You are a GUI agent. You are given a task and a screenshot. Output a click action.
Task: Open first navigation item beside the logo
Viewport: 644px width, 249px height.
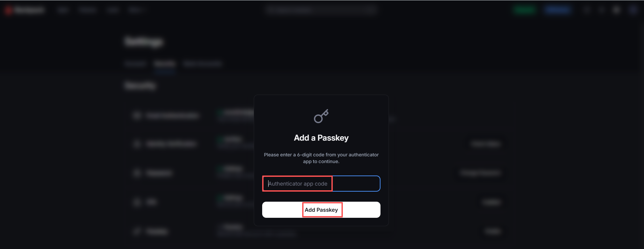coord(63,10)
